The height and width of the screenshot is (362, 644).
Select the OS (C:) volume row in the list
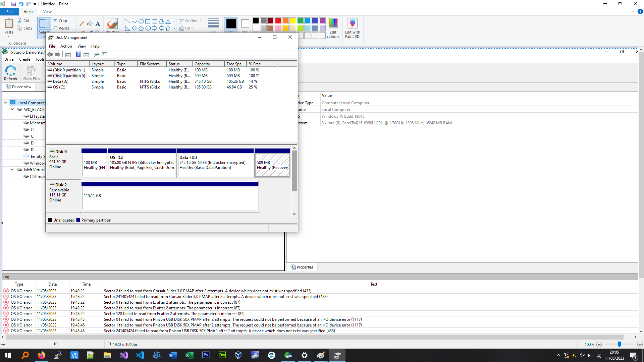click(x=172, y=87)
